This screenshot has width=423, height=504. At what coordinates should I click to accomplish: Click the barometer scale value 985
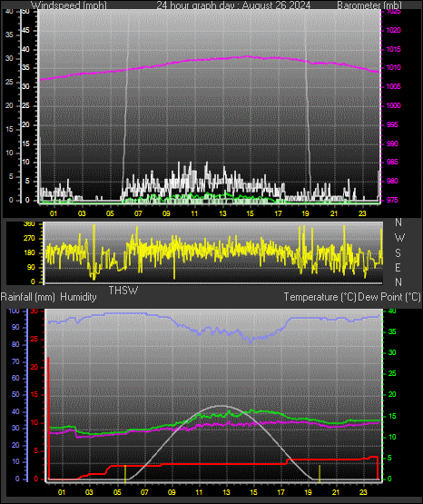point(392,162)
